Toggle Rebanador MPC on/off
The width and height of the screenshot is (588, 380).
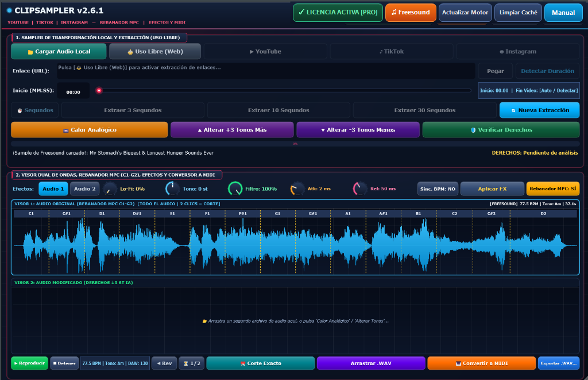click(x=553, y=189)
